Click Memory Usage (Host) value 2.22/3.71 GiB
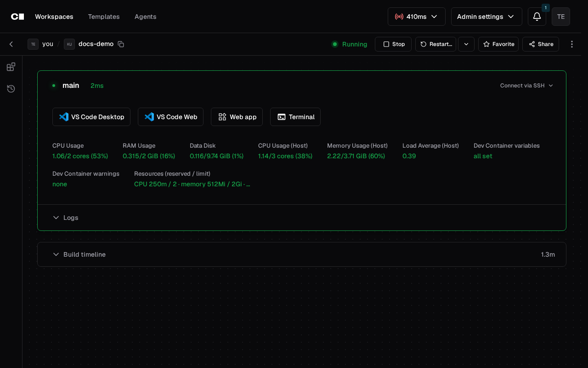 coord(356,156)
